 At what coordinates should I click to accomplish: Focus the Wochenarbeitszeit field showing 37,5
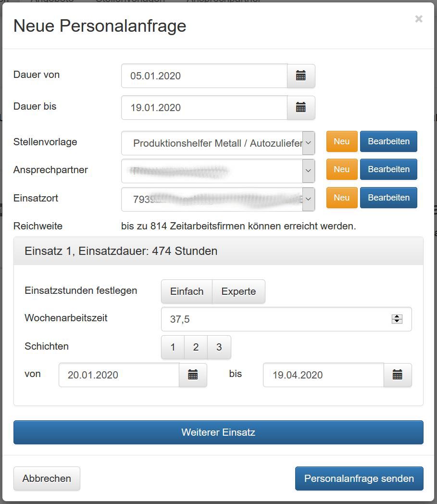tap(287, 319)
